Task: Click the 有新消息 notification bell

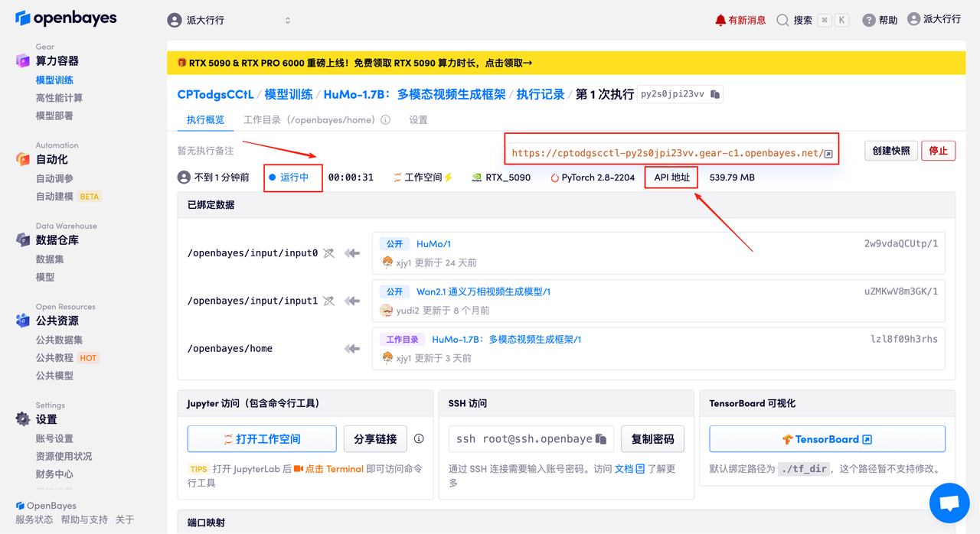Action: 740,21
